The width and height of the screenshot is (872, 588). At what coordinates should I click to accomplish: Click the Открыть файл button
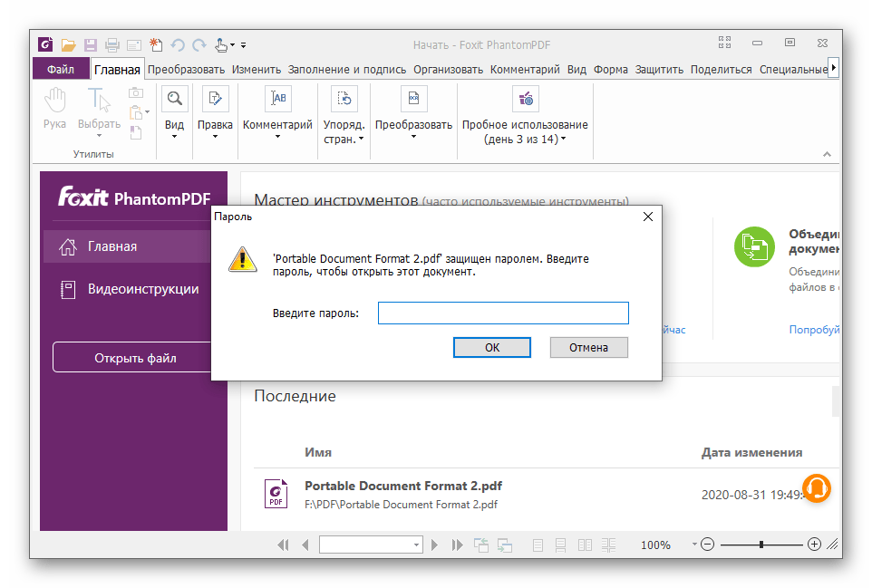(135, 358)
